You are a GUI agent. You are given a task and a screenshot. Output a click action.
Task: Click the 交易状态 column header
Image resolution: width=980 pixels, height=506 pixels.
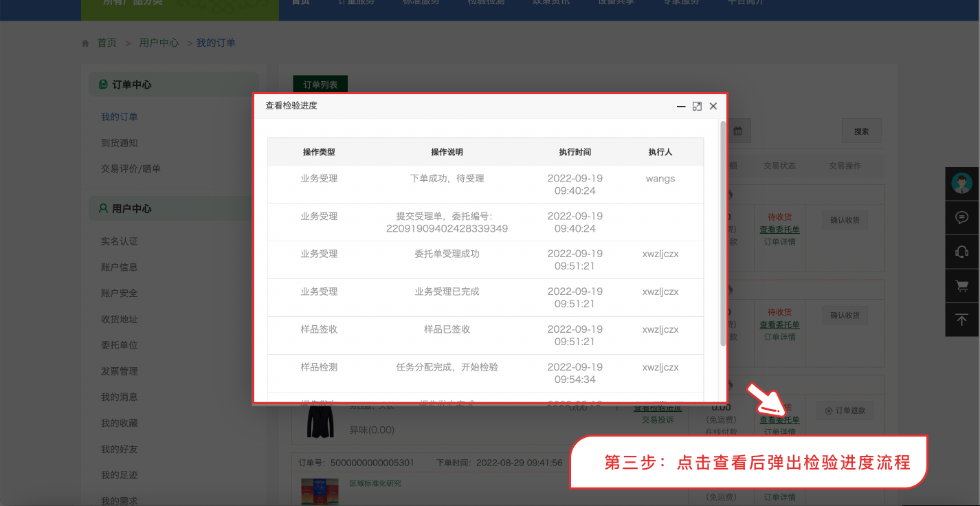coord(780,166)
